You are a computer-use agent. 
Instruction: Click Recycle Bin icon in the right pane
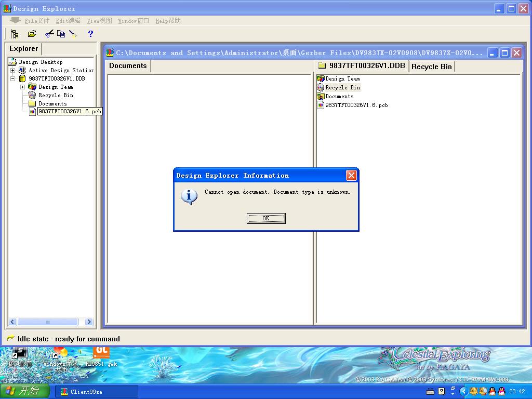click(321, 87)
